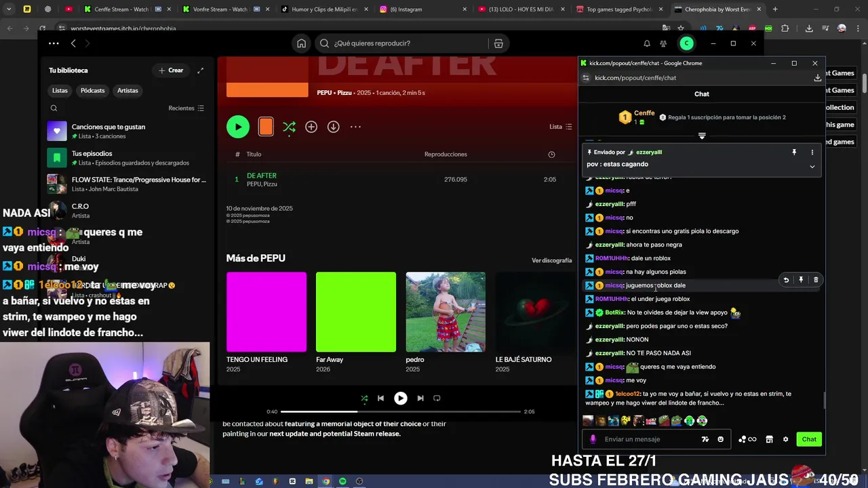Pin the chat message via the pin icon in the pinned banner
The height and width of the screenshot is (488, 868).
794,152
